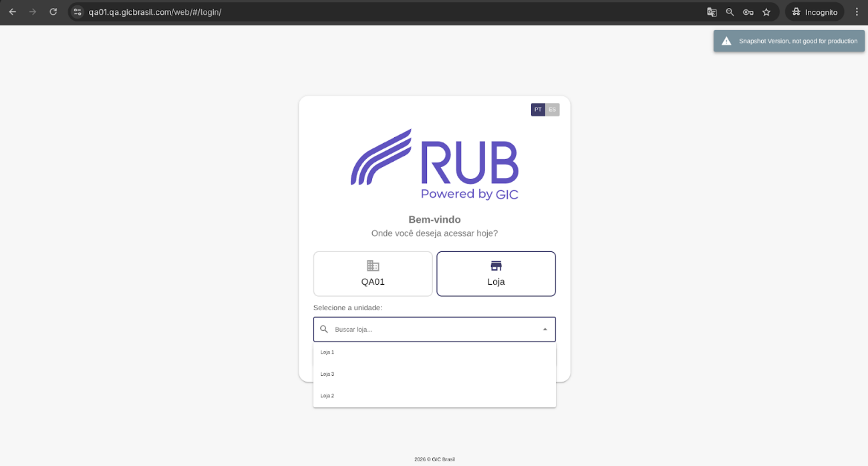Click the address bar URL
Screen dimensions: 868x466
[x=155, y=12]
